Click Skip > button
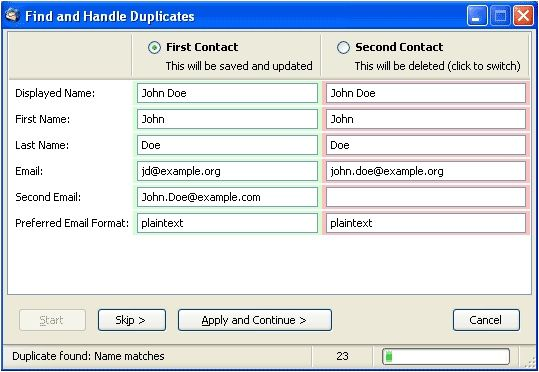The height and width of the screenshot is (372, 539). point(132,320)
